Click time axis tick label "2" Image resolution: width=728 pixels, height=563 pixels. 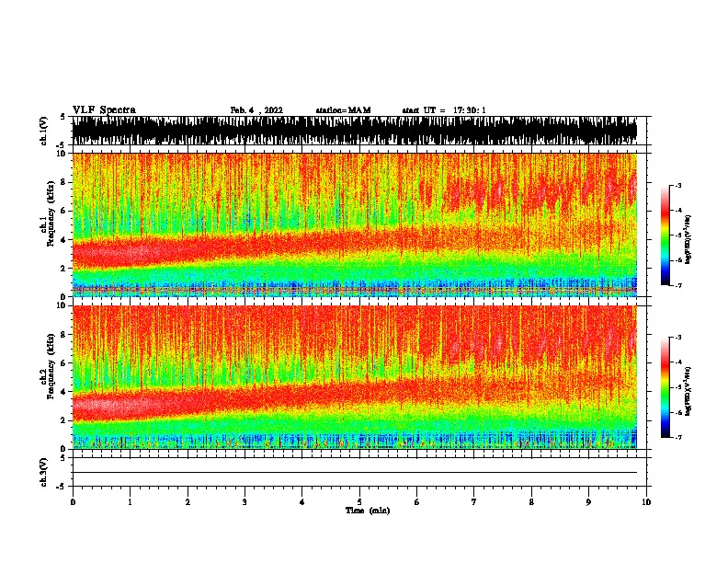tap(188, 502)
